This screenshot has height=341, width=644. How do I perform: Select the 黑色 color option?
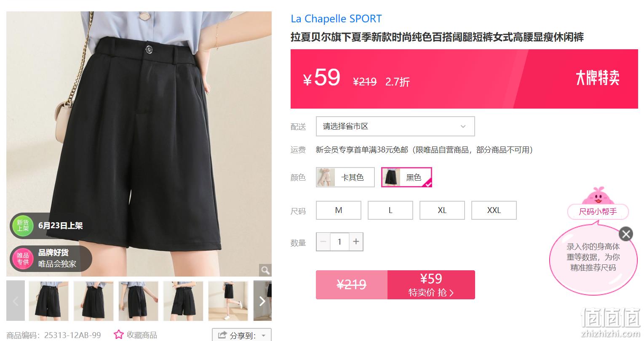[x=406, y=177]
